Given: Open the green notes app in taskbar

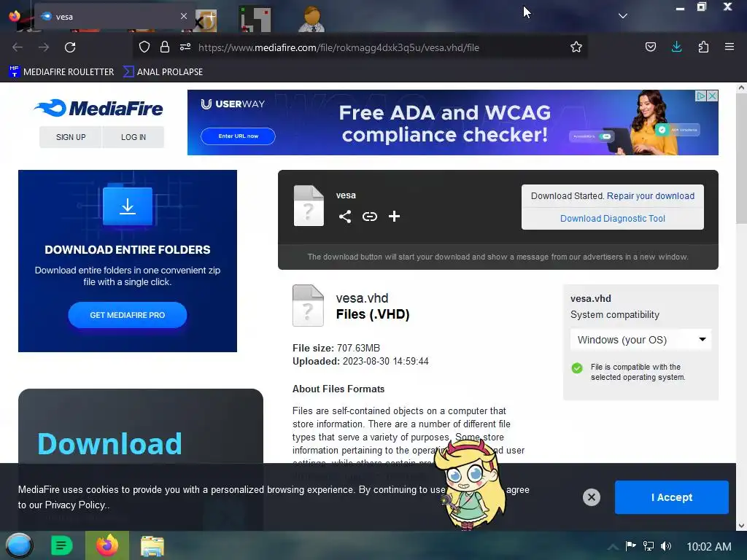Looking at the screenshot, I should [x=62, y=545].
